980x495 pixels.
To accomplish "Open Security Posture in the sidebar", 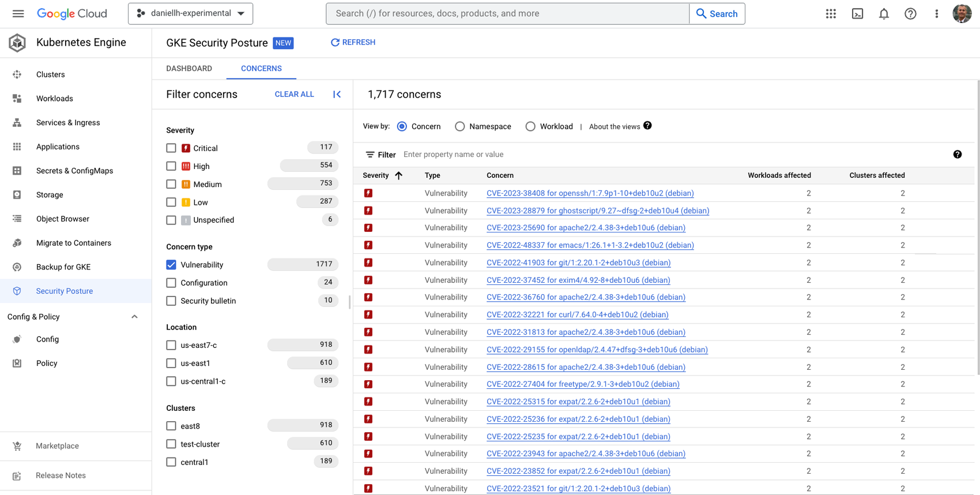I will tap(65, 291).
